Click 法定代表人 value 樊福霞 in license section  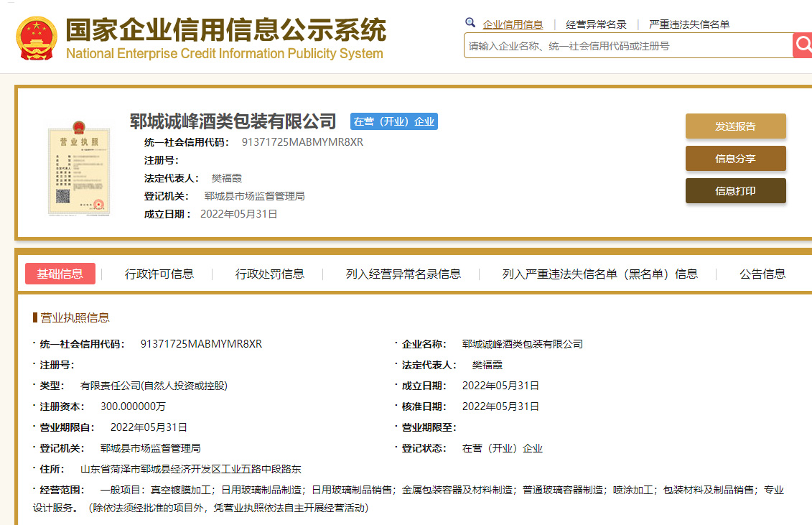click(487, 365)
